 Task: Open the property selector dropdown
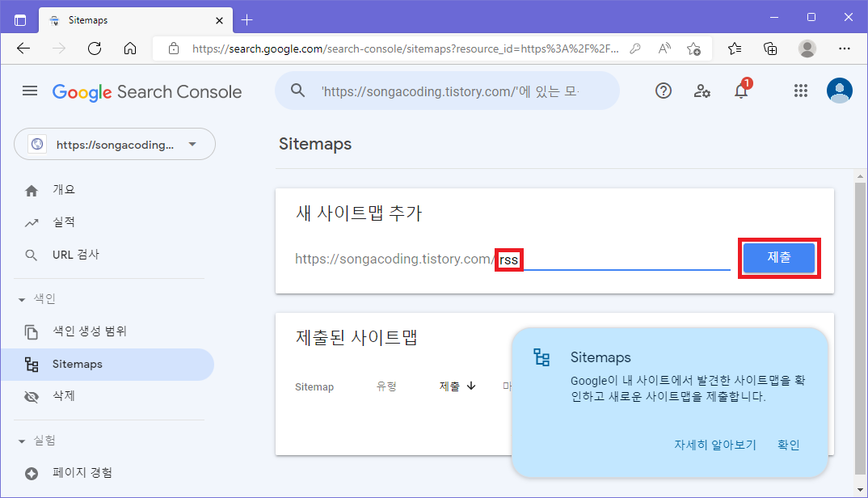click(115, 144)
